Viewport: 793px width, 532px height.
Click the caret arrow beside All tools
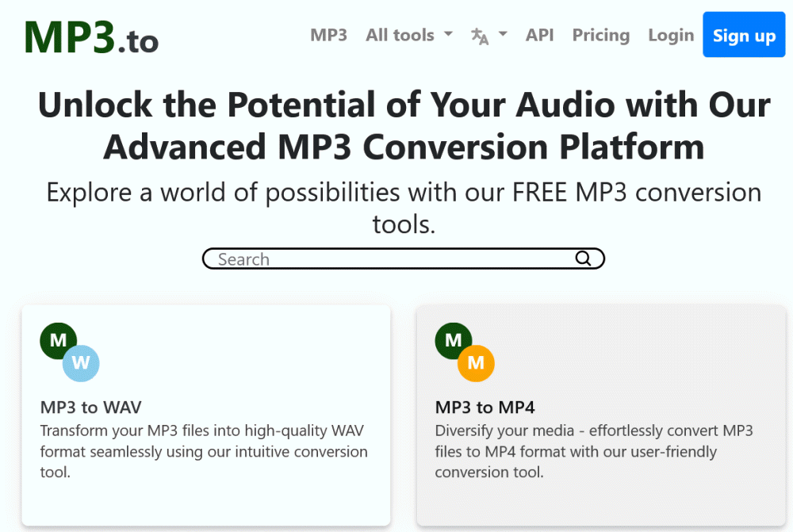[448, 35]
